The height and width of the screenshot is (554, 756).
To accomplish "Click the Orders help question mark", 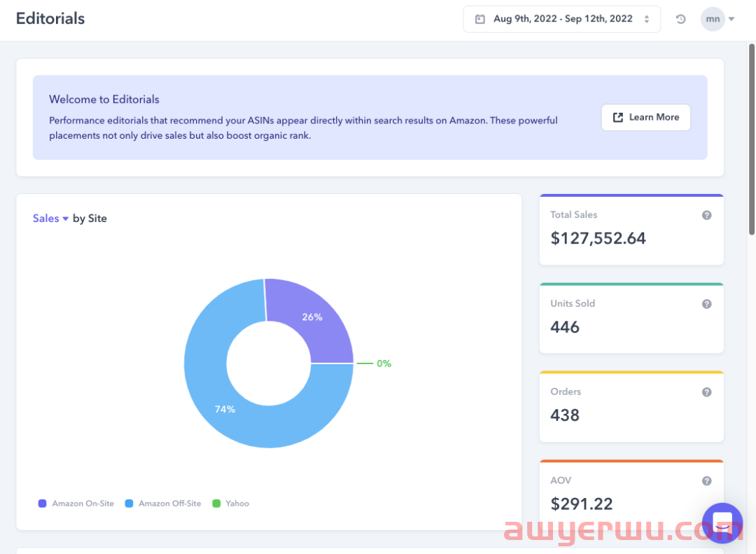I will click(706, 392).
